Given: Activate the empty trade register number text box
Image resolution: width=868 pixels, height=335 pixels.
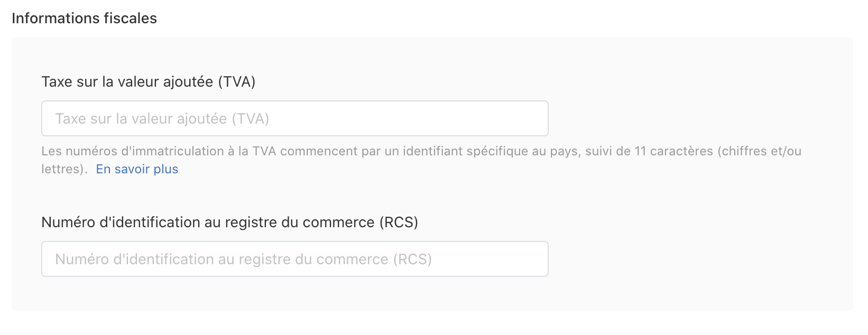Looking at the screenshot, I should (295, 259).
